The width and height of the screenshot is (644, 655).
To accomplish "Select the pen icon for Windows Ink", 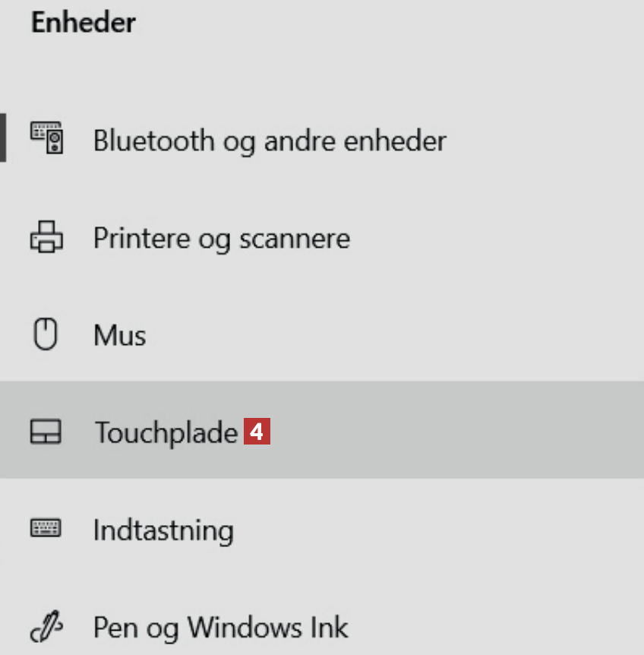I will click(46, 628).
